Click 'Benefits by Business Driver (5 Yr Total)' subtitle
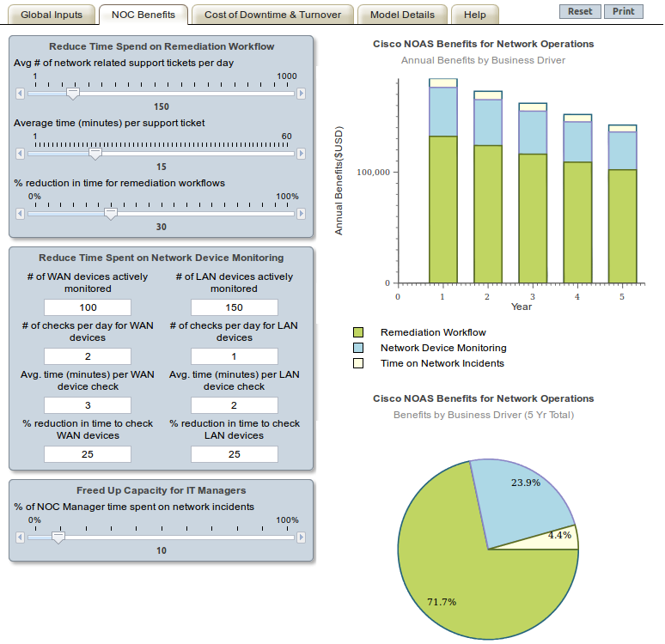 (x=484, y=415)
